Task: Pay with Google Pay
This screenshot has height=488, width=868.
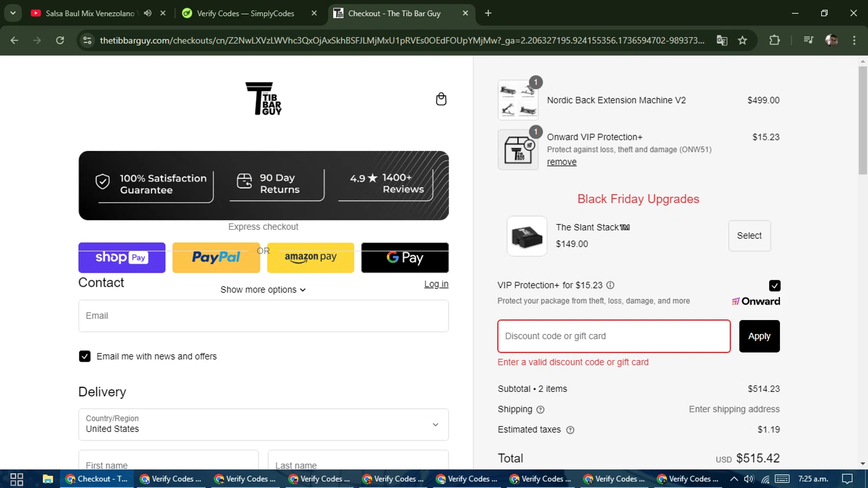Action: pos(405,258)
